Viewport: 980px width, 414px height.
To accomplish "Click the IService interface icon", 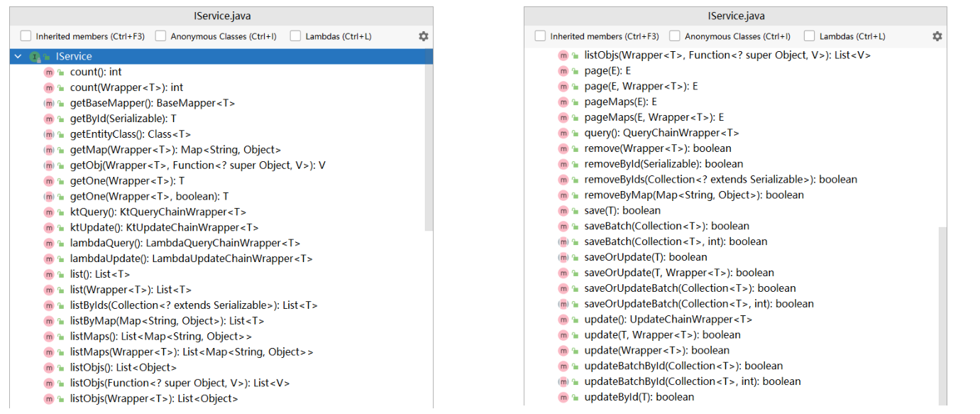I will (35, 56).
